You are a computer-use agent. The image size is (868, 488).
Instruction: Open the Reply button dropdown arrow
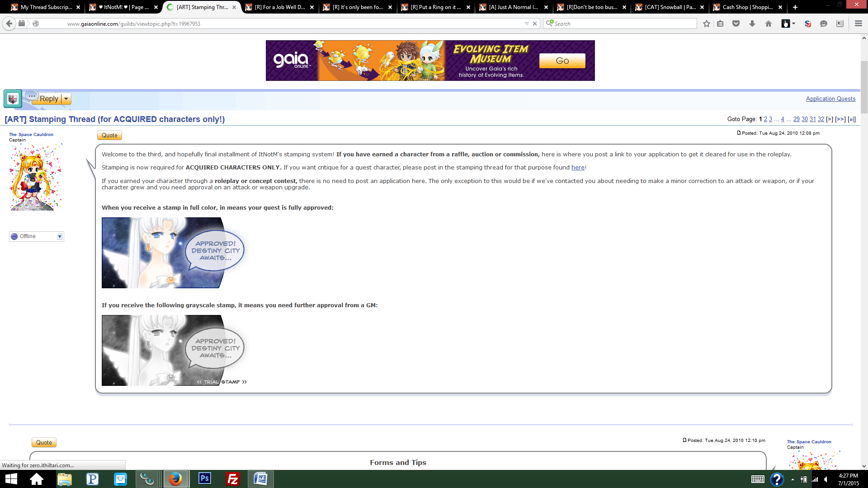(66, 99)
